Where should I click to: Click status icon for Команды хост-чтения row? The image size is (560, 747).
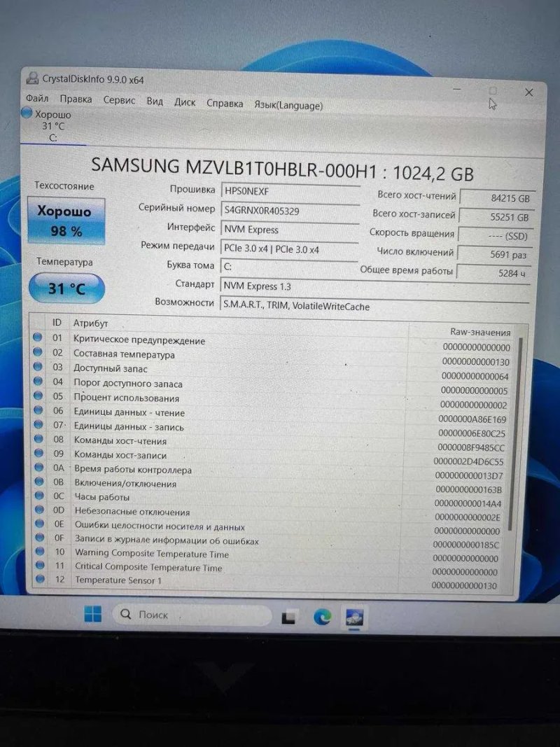click(x=38, y=438)
